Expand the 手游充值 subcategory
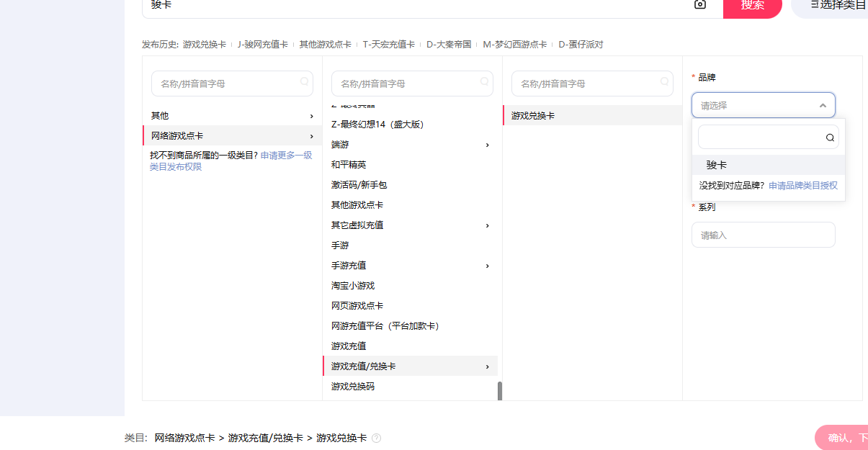Image resolution: width=868 pixels, height=450 pixels. (487, 266)
